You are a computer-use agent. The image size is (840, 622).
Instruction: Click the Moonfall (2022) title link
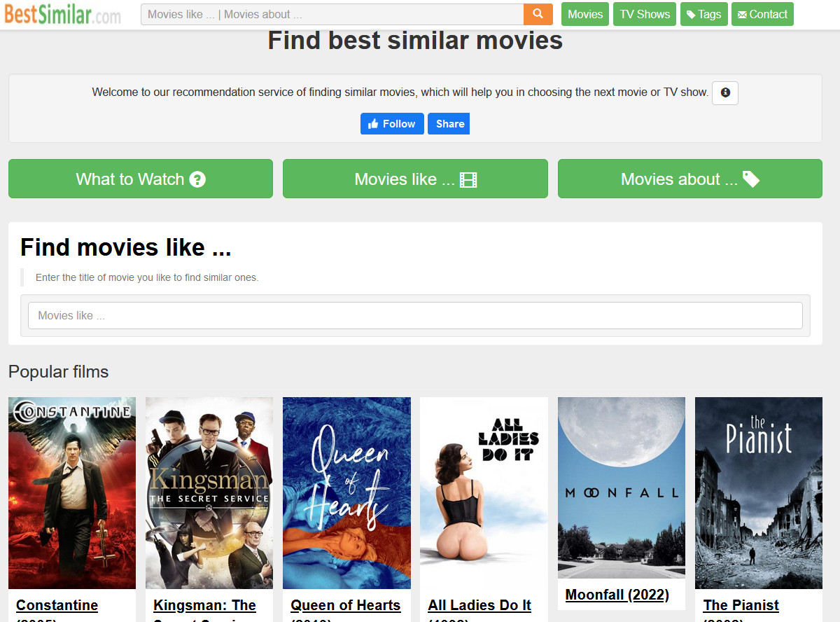[x=617, y=595]
